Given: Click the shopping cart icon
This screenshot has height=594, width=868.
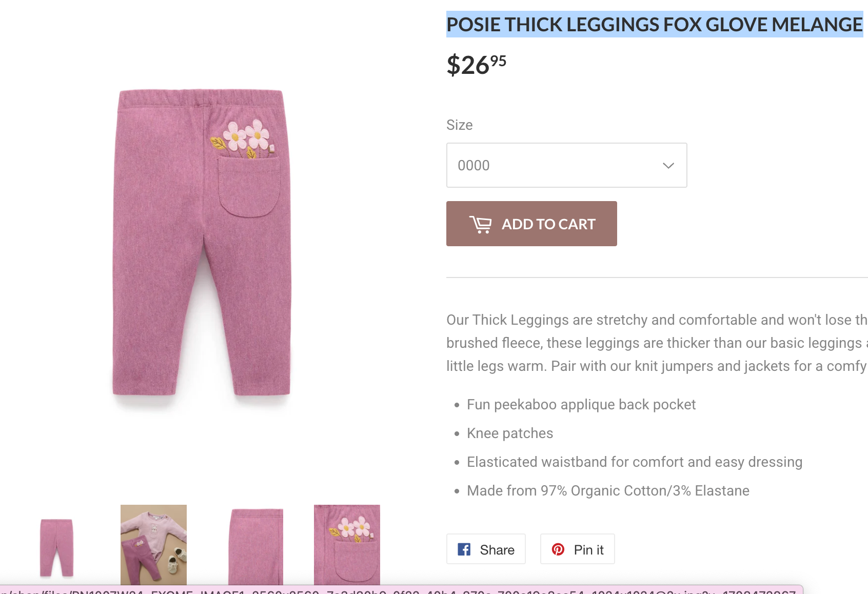Looking at the screenshot, I should (480, 224).
